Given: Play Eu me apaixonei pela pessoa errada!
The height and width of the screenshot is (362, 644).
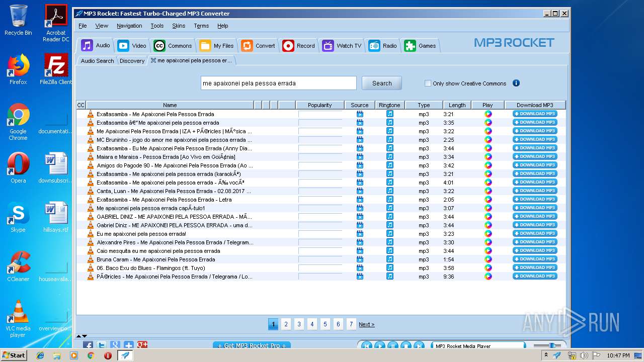Looking at the screenshot, I should 488,234.
